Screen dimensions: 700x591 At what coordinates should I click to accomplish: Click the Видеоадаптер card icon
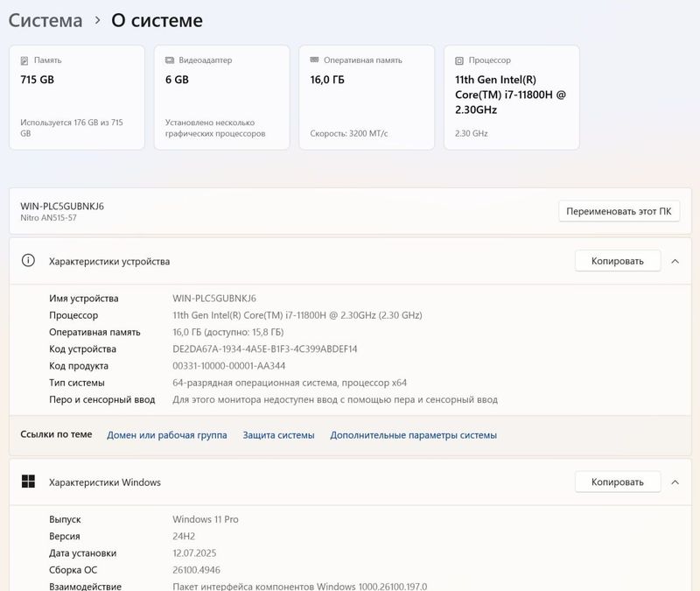pyautogui.click(x=170, y=60)
